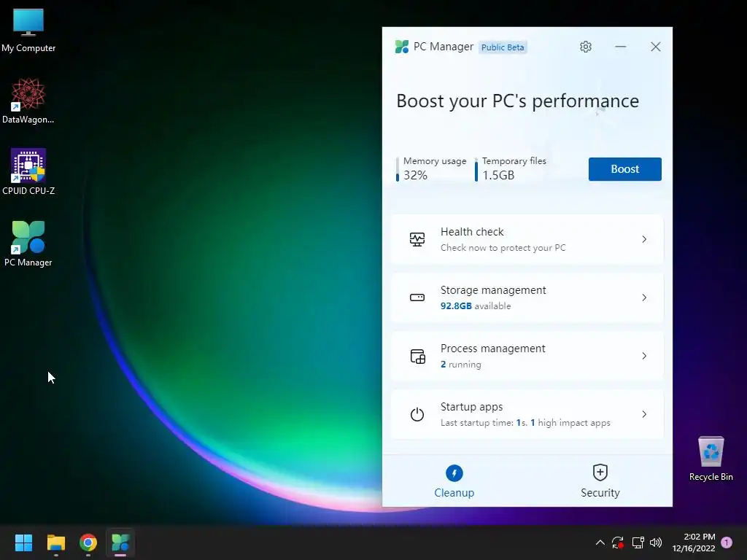Click 'Boost your PC's performance' heading
The height and width of the screenshot is (560, 747).
click(517, 101)
